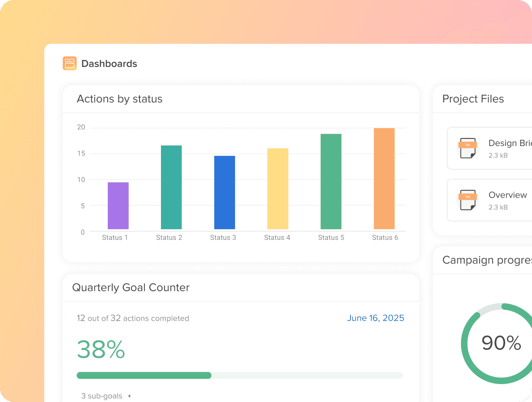Viewport: 532px width, 402px height.
Task: Select the blue Status 3 bar
Action: tap(225, 193)
